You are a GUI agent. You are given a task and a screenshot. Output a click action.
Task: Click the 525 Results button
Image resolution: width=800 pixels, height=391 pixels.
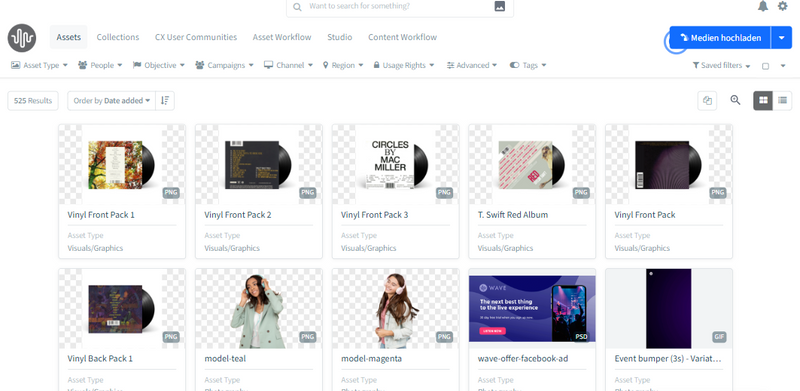(33, 101)
